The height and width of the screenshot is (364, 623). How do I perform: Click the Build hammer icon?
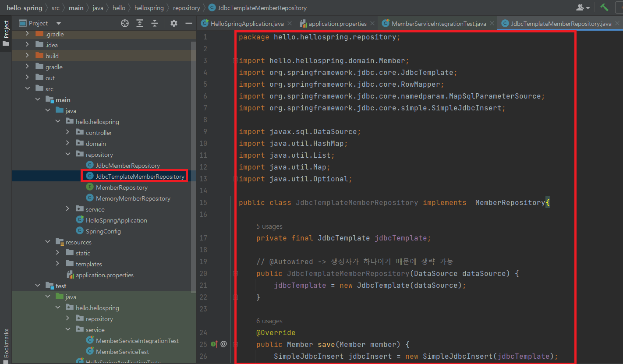tap(605, 7)
